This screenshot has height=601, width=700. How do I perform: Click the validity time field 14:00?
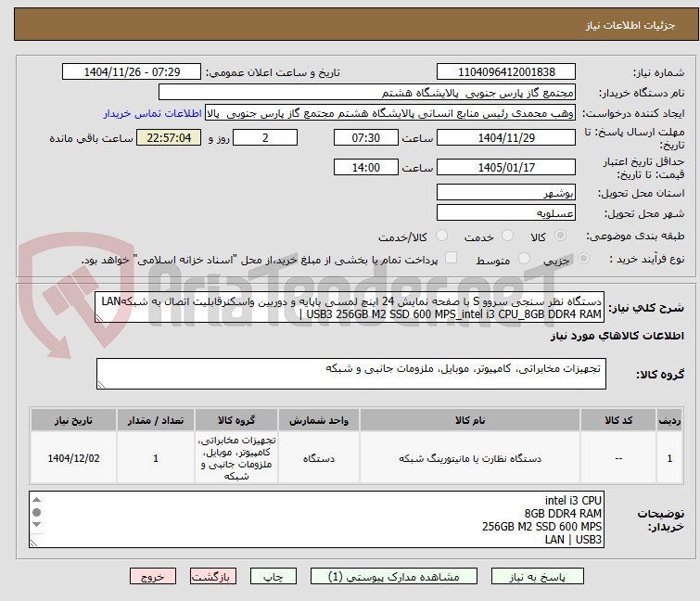pos(366,168)
